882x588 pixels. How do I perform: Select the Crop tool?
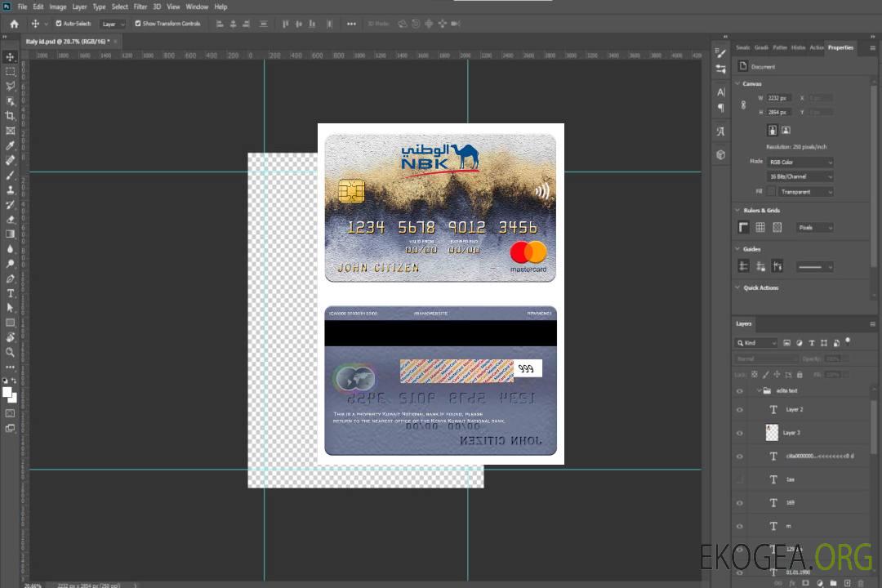[x=10, y=116]
